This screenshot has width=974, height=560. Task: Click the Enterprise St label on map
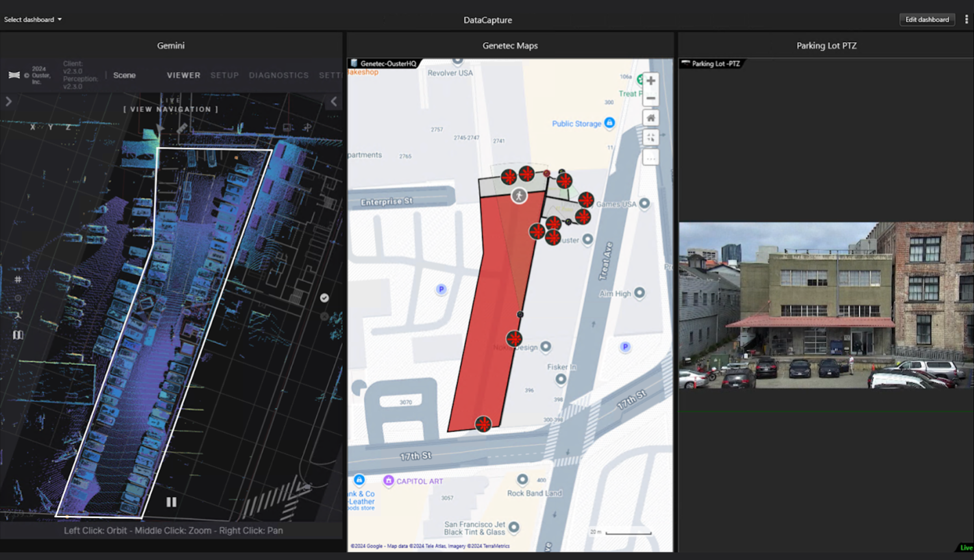click(x=387, y=202)
